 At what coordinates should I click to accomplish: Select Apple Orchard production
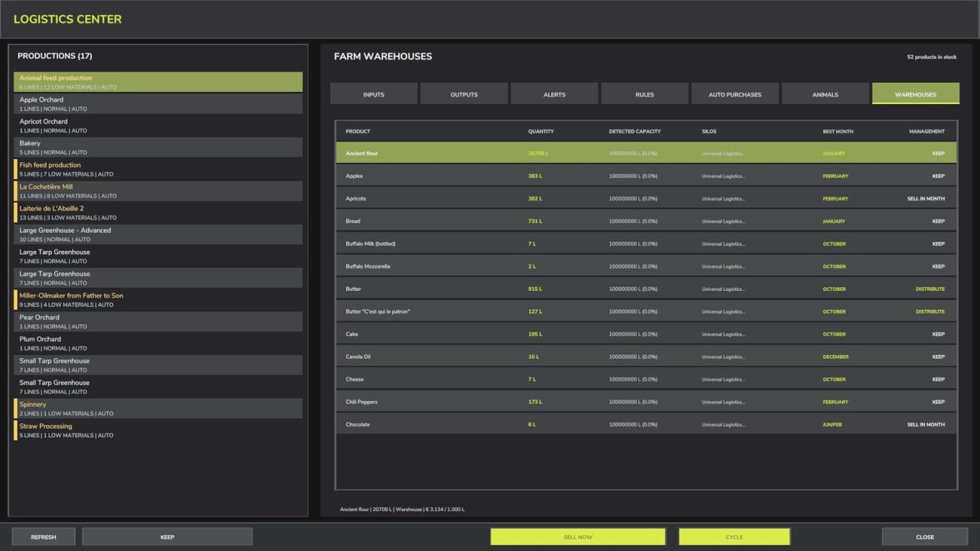click(x=158, y=104)
